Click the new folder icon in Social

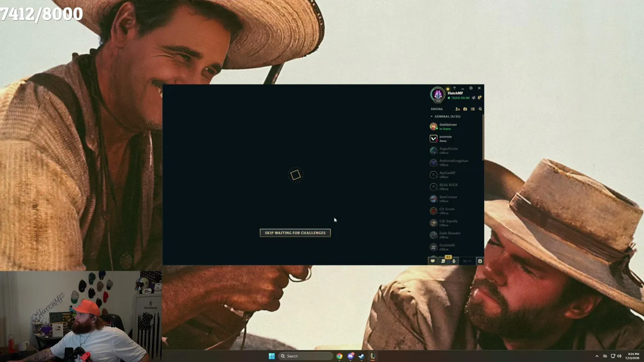pyautogui.click(x=465, y=109)
